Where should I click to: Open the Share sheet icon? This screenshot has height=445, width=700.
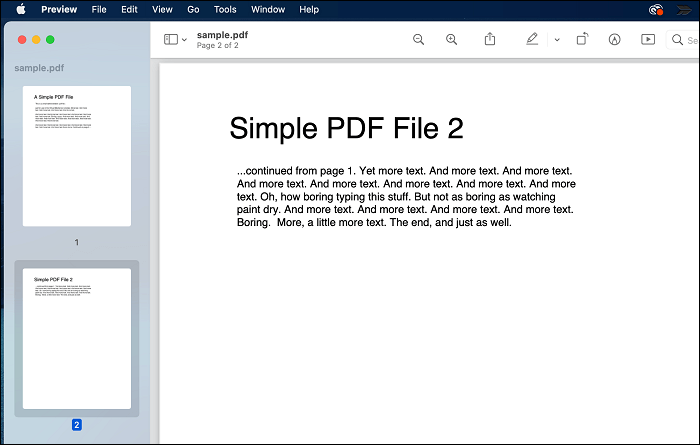[x=490, y=39]
